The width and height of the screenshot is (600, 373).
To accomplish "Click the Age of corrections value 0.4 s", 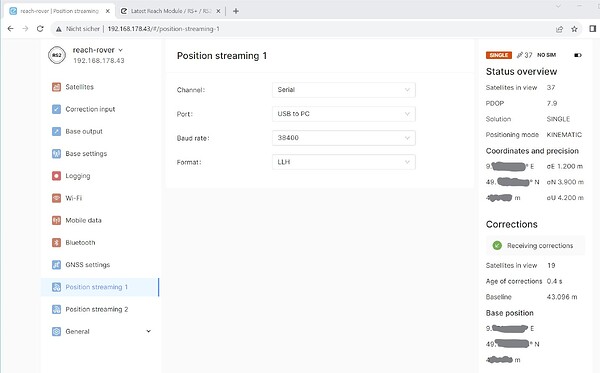I will 554,281.
